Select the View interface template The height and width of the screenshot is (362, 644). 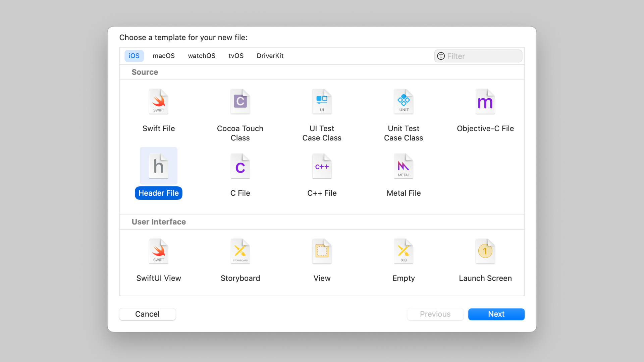[322, 251]
